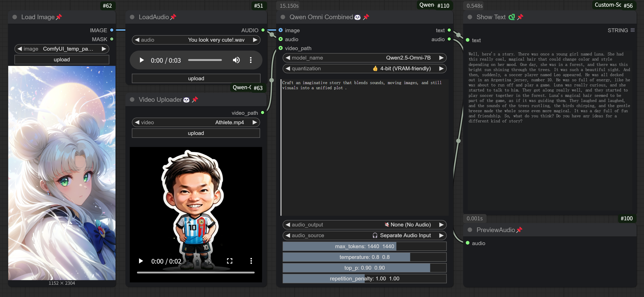Click the pin icon on LoadAudio node

173,17
